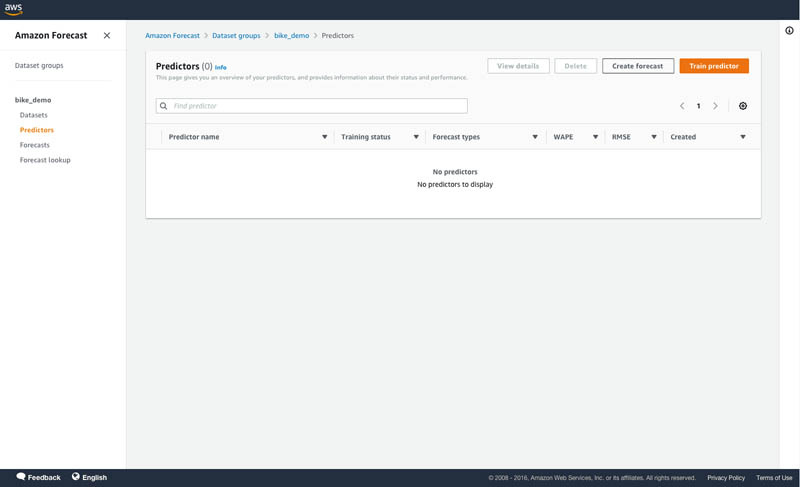Open Forecast lookup in the sidebar

pos(45,160)
